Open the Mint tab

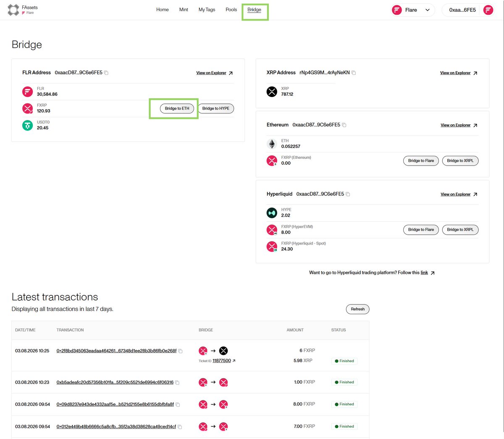(184, 10)
